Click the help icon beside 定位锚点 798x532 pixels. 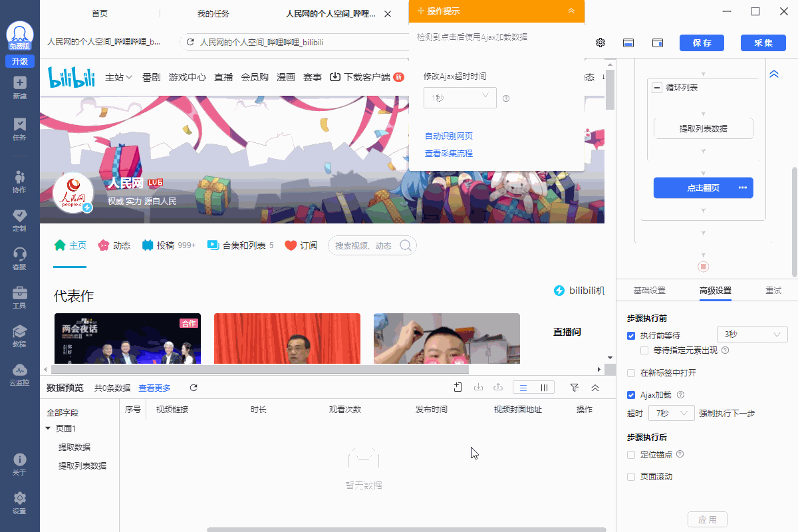point(680,455)
